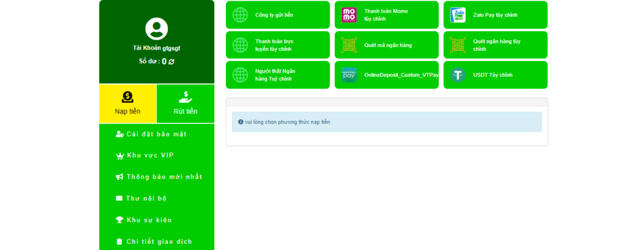644x250 pixels.
Task: Click the globe icon for Thanh toán trực tuyến
Action: [240, 45]
